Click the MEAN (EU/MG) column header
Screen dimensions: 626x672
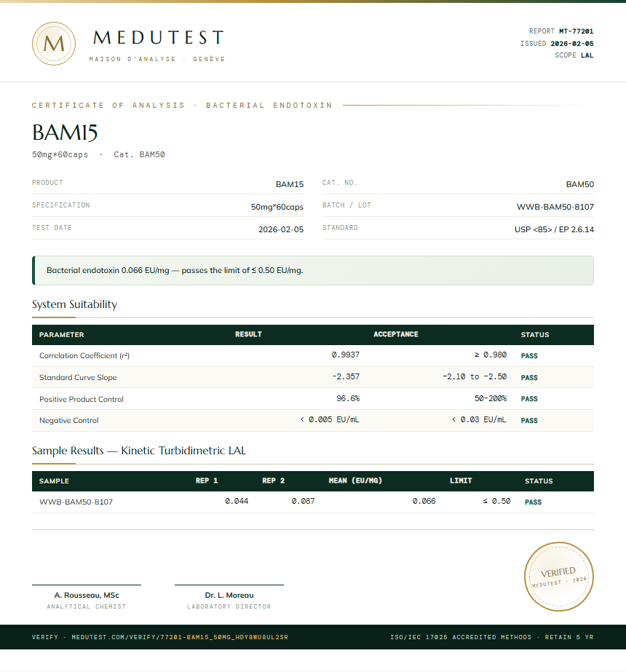pyautogui.click(x=355, y=481)
